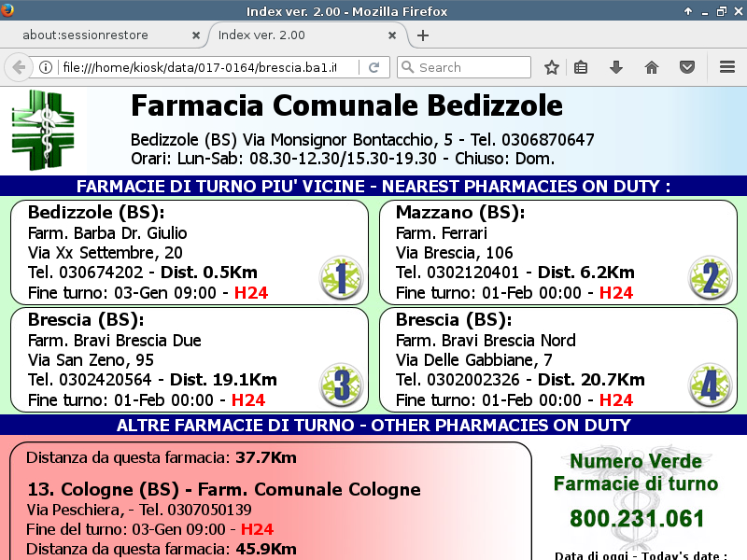Click the green pharmacy cross logo
Image resolution: width=747 pixels, height=560 pixels.
(x=42, y=130)
